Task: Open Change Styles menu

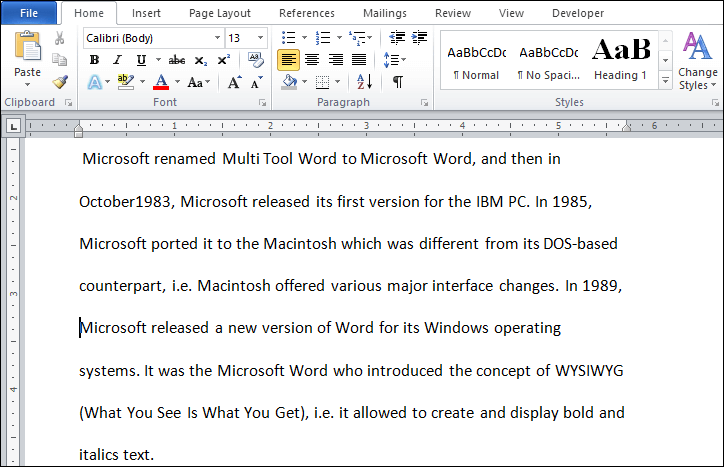Action: 698,60
